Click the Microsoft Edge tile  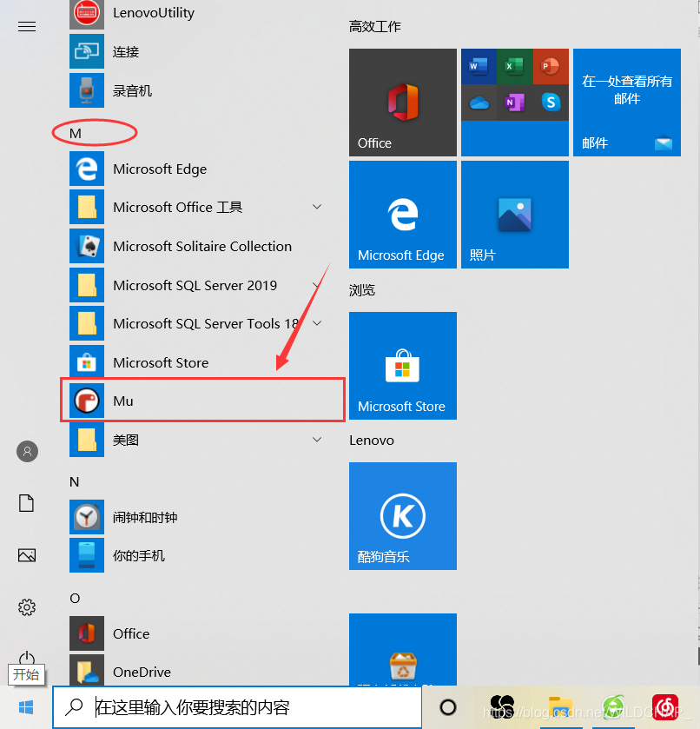point(403,215)
